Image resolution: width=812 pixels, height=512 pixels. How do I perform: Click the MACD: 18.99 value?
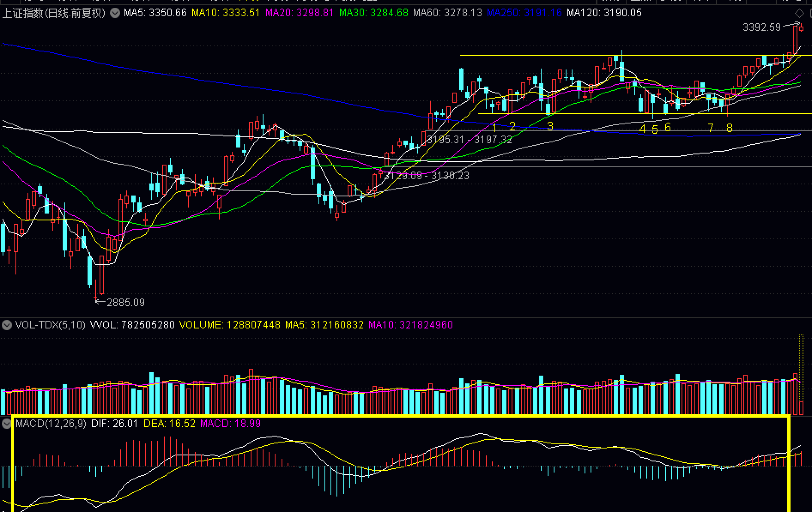point(230,424)
